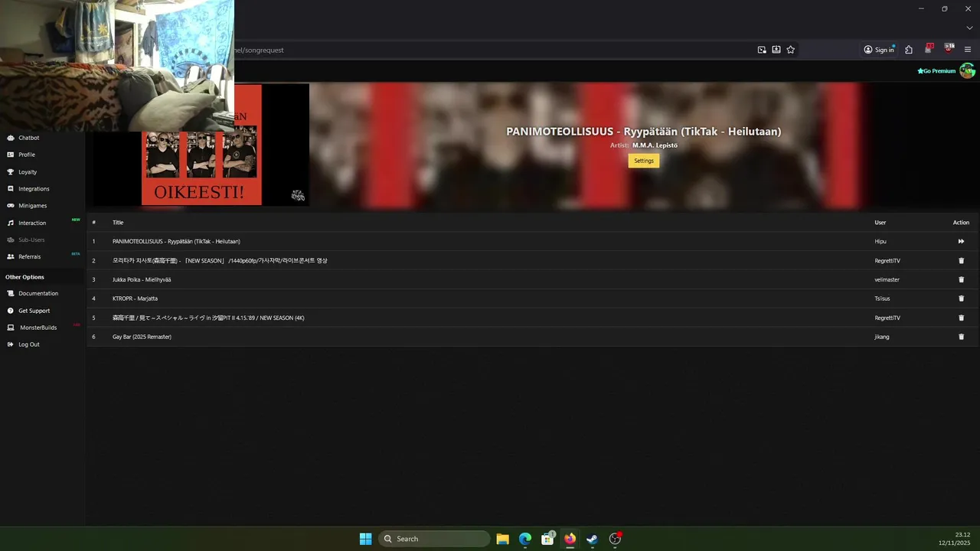Screen dimensions: 980x551
Task: Click the browser Sign in button
Action: tap(879, 50)
